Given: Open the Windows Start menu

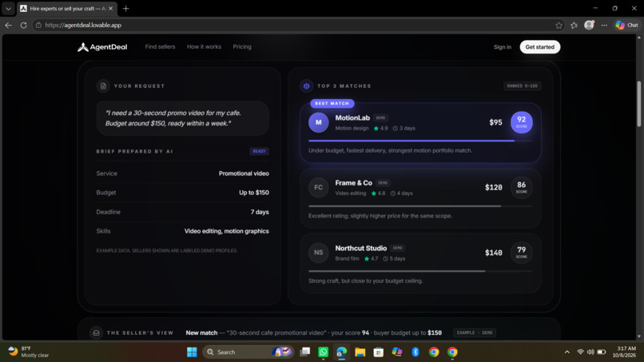Looking at the screenshot, I should pyautogui.click(x=192, y=352).
